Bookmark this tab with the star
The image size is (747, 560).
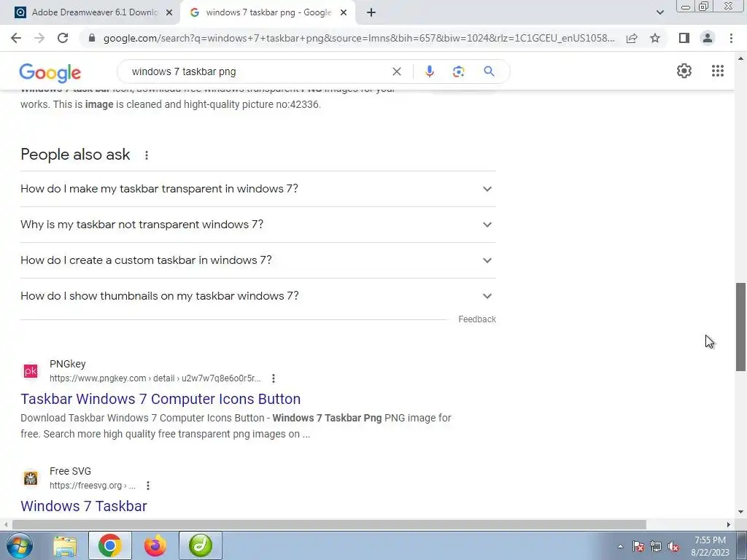click(x=655, y=38)
